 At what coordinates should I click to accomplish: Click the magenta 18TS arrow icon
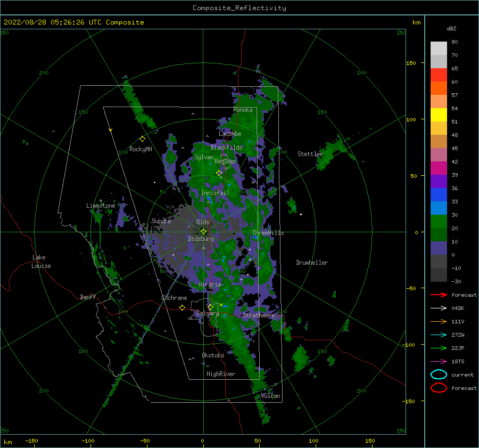pos(439,362)
